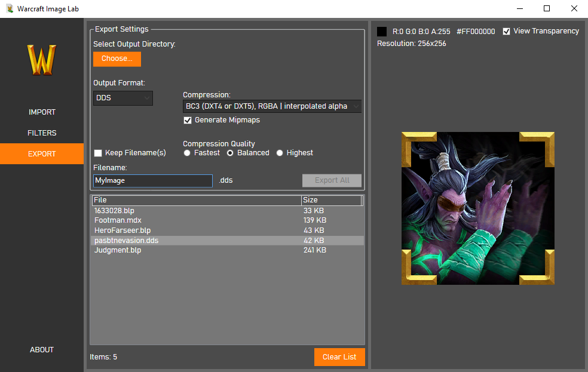Screen dimensions: 588x372
Task: Click the Filename input field
Action: pyautogui.click(x=152, y=180)
